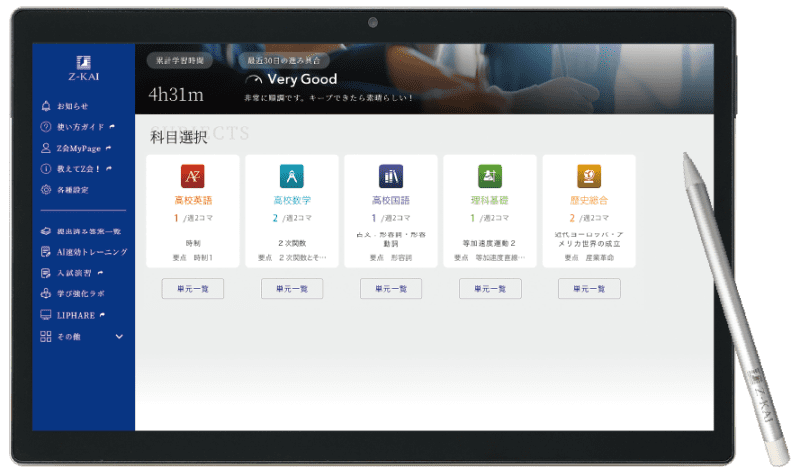The width and height of the screenshot is (800, 469).
Task: Click the 累計学習時間 4h31m display
Action: [x=176, y=95]
